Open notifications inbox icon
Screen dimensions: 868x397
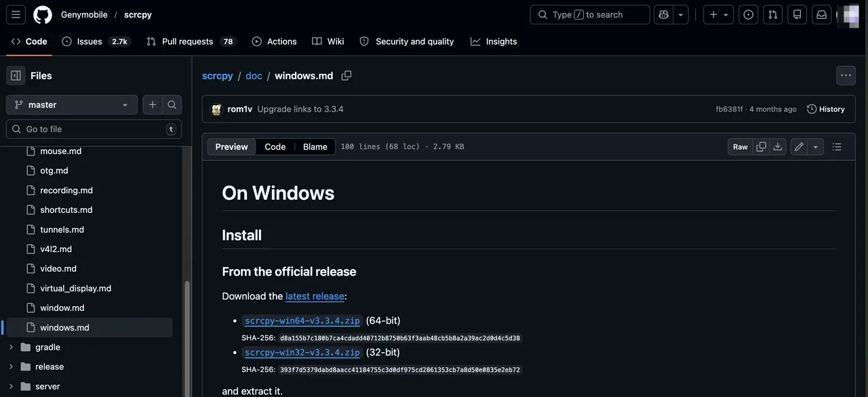pyautogui.click(x=822, y=14)
